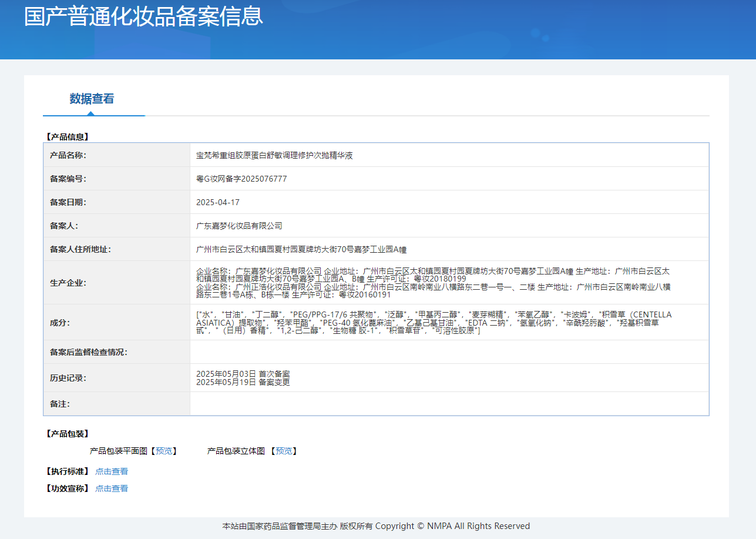The image size is (756, 539).
Task: Click the 【产品信息】 section heading
Action: (x=67, y=137)
